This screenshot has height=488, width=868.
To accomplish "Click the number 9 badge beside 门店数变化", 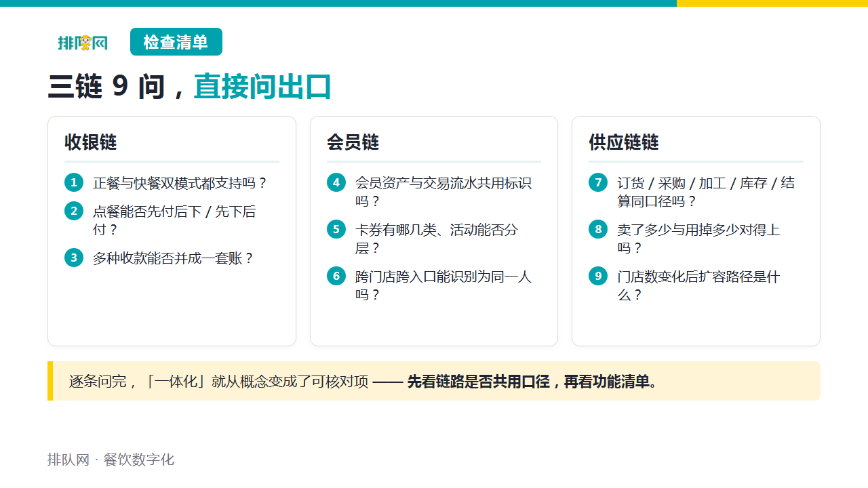I will (598, 276).
